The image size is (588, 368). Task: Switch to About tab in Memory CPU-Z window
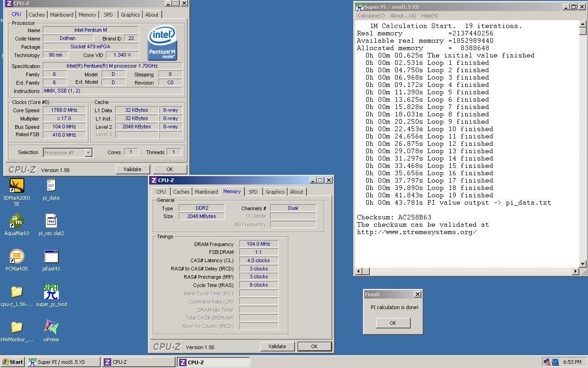point(297,192)
